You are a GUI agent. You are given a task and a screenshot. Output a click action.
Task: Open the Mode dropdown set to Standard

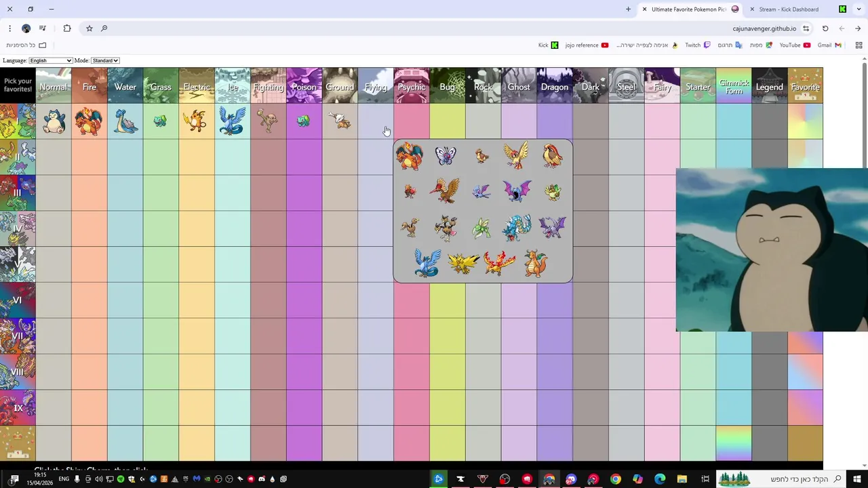pos(105,60)
